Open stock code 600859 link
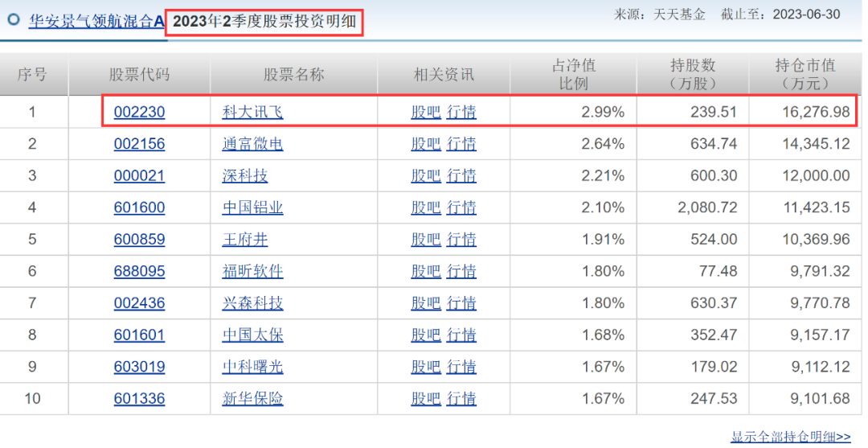Screen dimensions: 868x448 [140, 240]
